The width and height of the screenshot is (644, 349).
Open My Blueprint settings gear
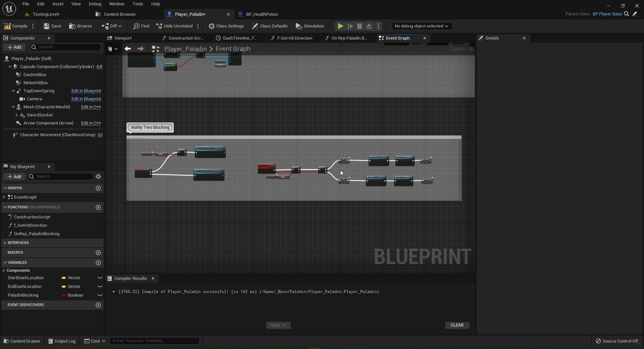click(x=98, y=176)
